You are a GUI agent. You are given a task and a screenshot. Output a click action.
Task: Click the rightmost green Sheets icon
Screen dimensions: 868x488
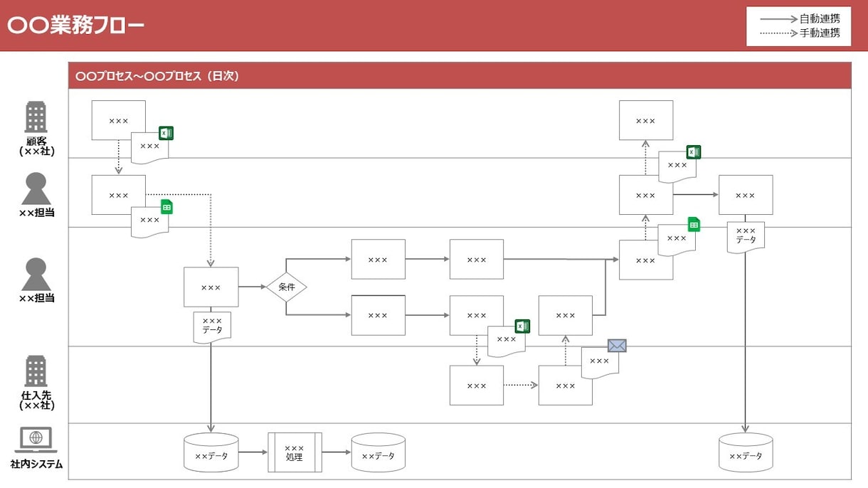tap(694, 225)
